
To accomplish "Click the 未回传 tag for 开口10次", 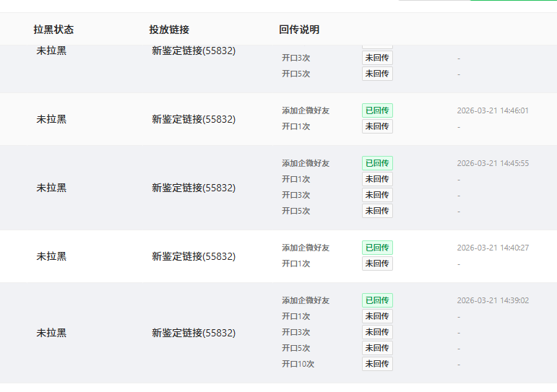I will tap(377, 364).
